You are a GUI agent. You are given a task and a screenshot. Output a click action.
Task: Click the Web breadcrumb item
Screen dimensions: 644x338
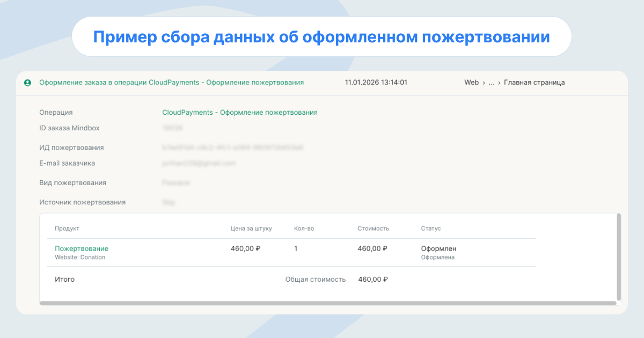pos(471,83)
